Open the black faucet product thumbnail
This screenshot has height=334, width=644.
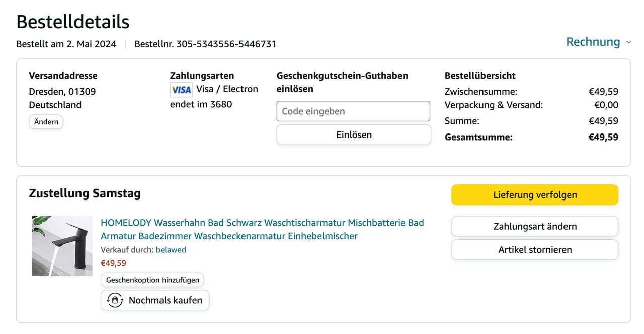62,246
